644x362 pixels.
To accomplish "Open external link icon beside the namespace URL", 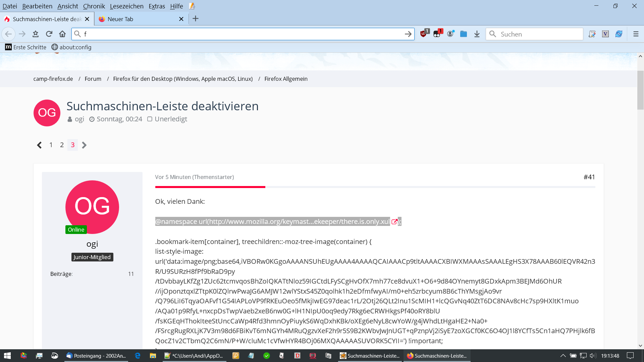I will click(x=394, y=222).
